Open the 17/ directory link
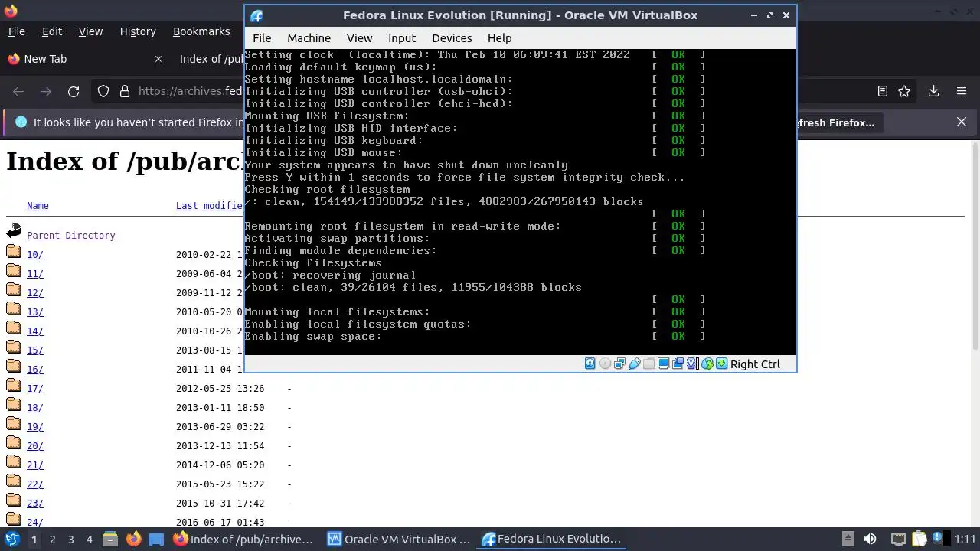Viewport: 980px width, 551px height. point(35,389)
